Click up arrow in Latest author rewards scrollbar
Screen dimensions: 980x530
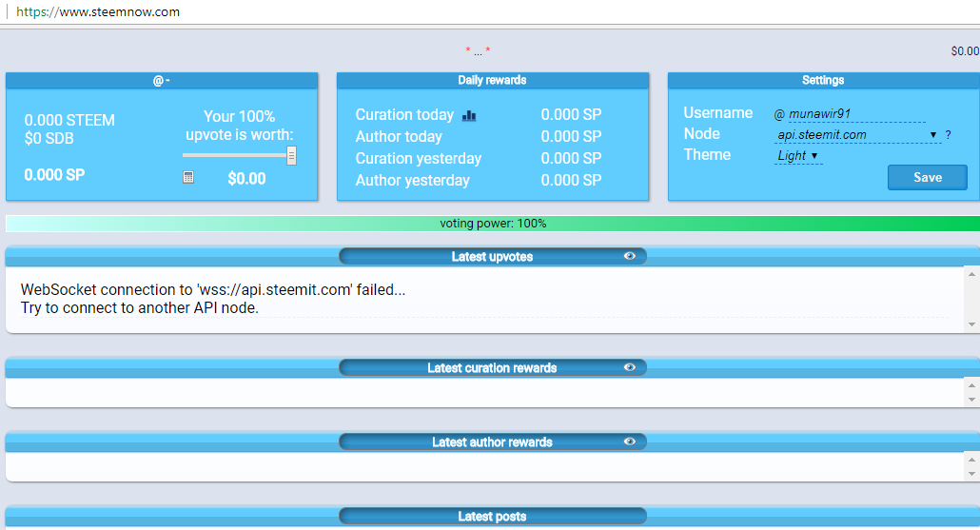pyautogui.click(x=971, y=460)
